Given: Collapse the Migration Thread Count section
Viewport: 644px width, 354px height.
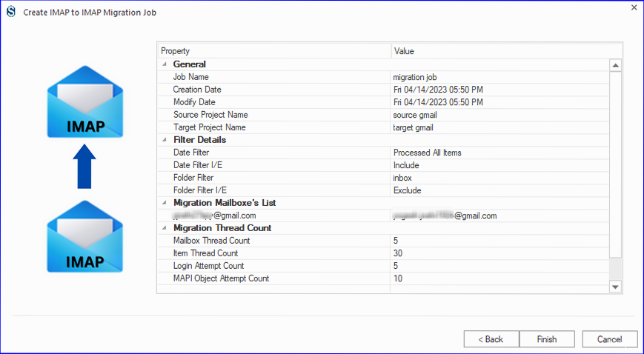Looking at the screenshot, I should tap(165, 228).
